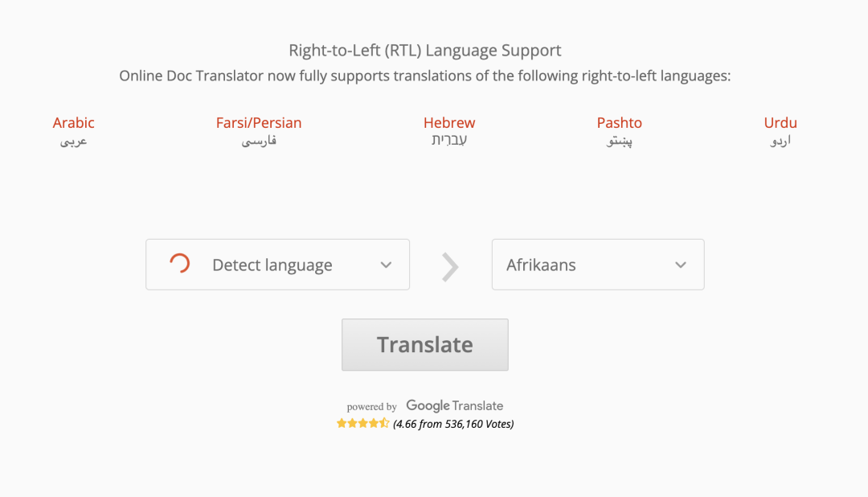Open the Detect language dropdown
Viewport: 868px width, 497px height.
(x=277, y=264)
